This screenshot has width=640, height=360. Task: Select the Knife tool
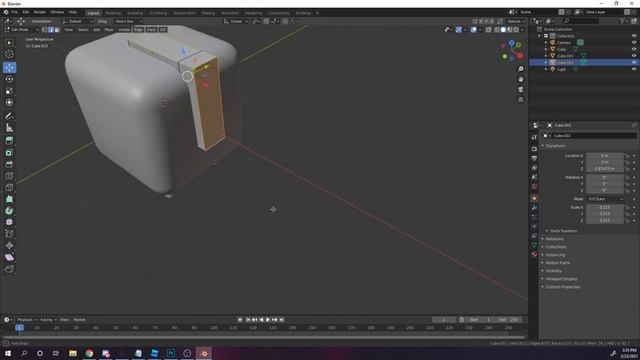pyautogui.click(x=9, y=188)
